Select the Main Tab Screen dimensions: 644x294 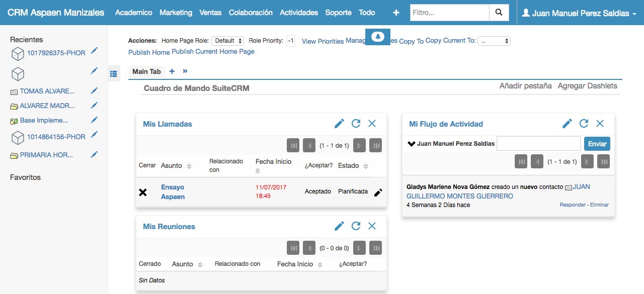(146, 71)
